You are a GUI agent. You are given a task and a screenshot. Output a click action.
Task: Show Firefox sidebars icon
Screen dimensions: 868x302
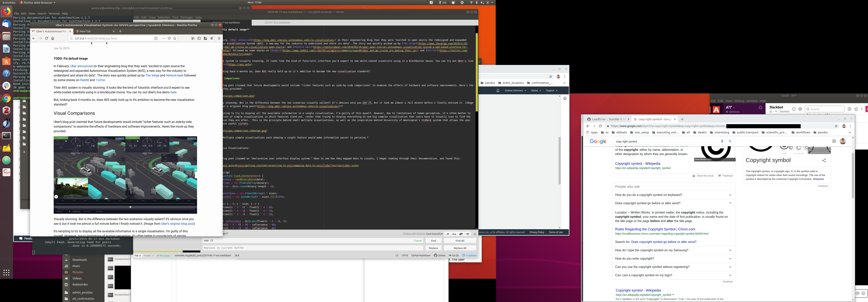(199, 38)
